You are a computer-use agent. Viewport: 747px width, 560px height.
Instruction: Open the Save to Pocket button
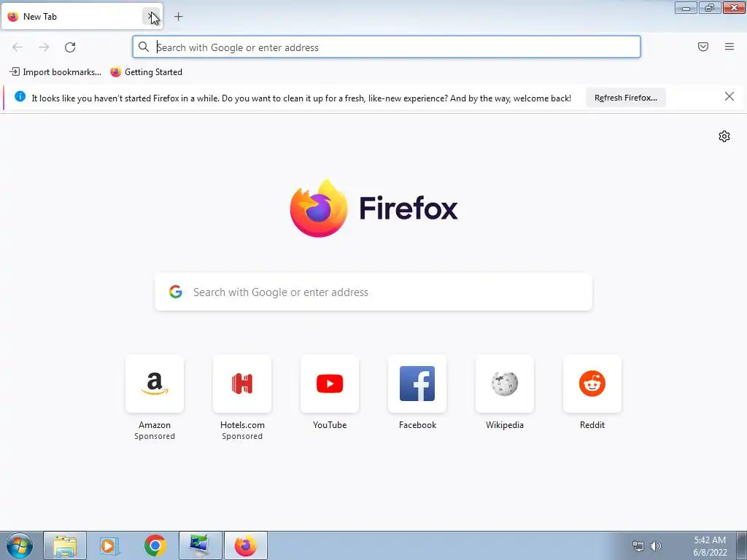pyautogui.click(x=703, y=47)
